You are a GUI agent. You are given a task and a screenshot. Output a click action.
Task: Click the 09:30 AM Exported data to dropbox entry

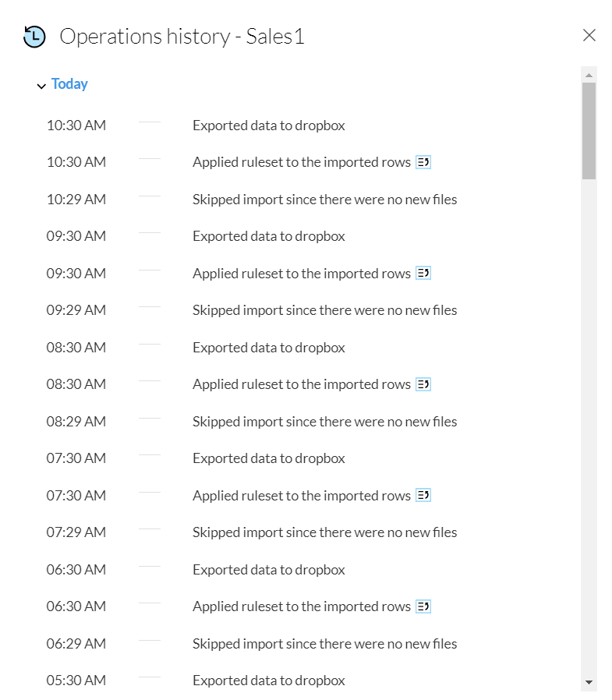268,236
